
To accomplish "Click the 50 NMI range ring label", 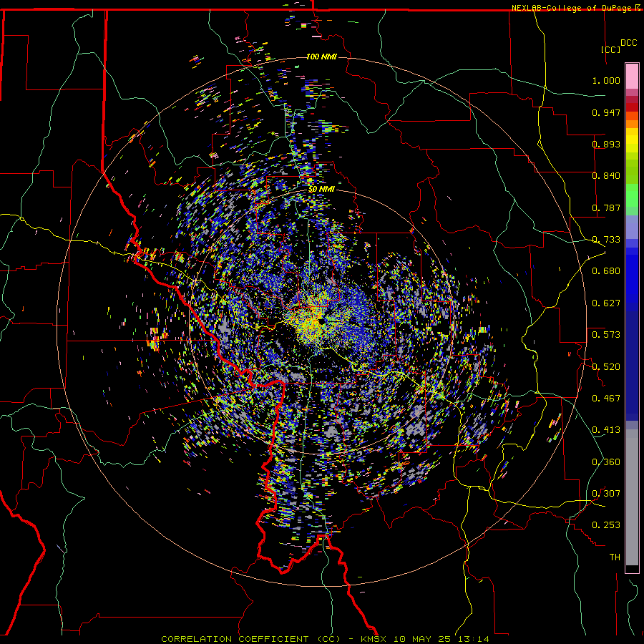I will click(321, 190).
